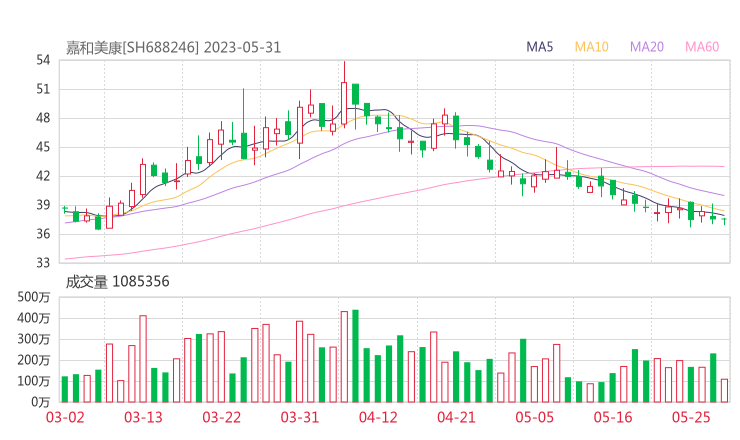Click the MA60 legend label
The image size is (740, 440).
coord(702,47)
